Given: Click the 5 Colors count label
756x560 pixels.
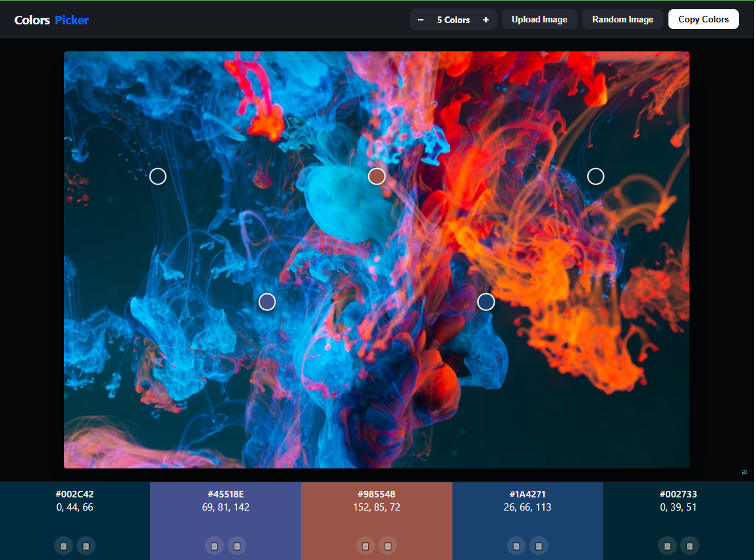Looking at the screenshot, I should (453, 20).
